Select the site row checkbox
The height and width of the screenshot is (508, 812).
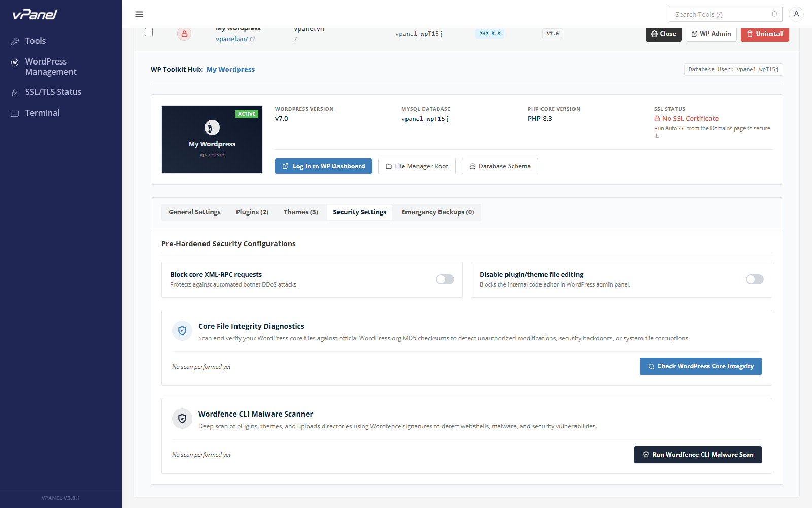pos(149,32)
